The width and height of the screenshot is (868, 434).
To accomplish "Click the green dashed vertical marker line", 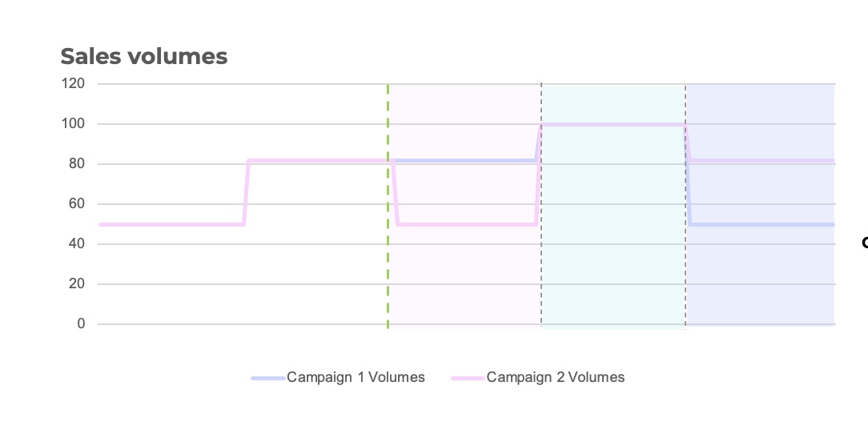I will 388,206.
